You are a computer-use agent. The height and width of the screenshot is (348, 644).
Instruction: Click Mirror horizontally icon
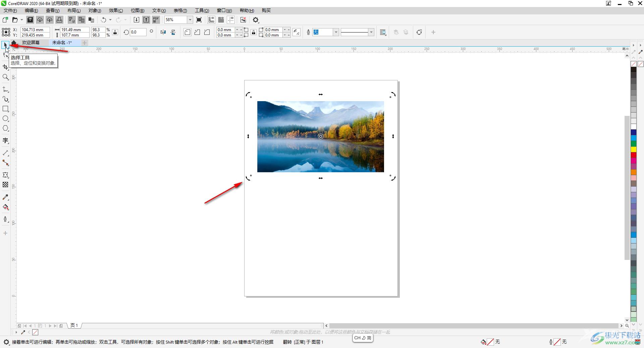pyautogui.click(x=163, y=32)
